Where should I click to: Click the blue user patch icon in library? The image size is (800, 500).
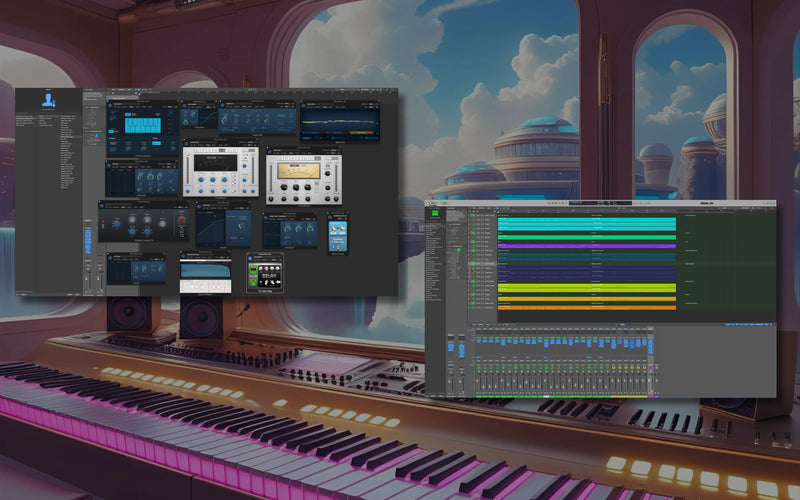click(x=48, y=100)
